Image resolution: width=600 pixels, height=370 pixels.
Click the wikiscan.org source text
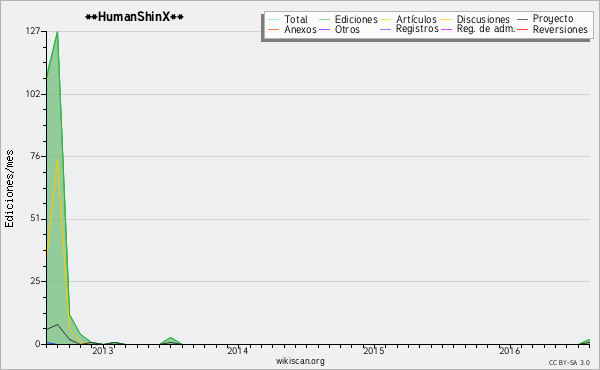[x=300, y=361]
